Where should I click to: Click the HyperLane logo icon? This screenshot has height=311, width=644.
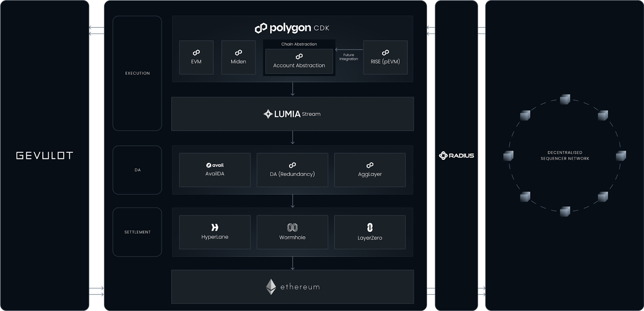[x=215, y=228]
